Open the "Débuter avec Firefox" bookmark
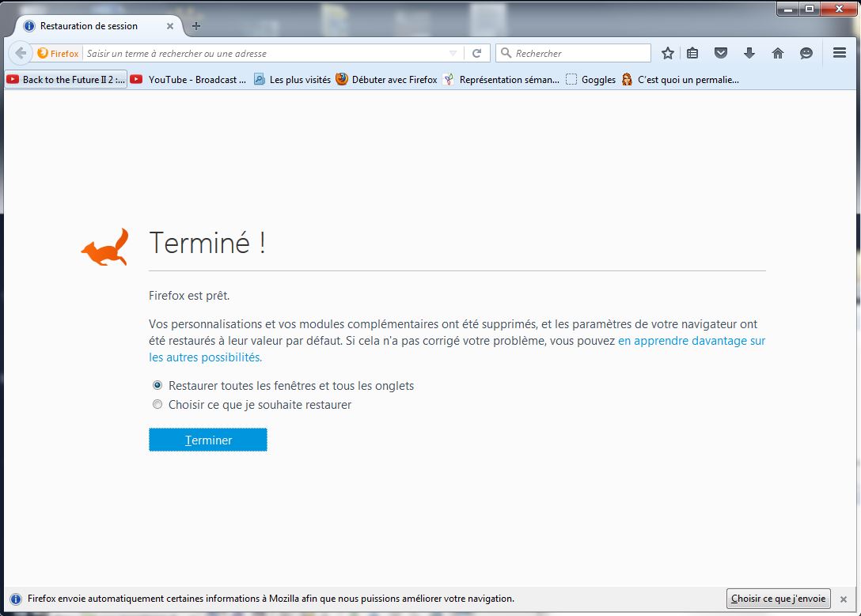Screen dimensions: 861x616 386,80
